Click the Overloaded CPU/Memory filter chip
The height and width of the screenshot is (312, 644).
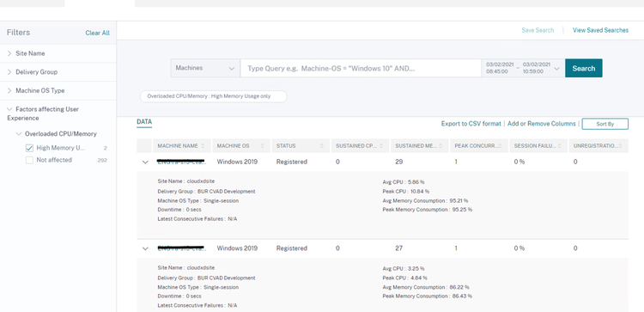[x=214, y=96]
